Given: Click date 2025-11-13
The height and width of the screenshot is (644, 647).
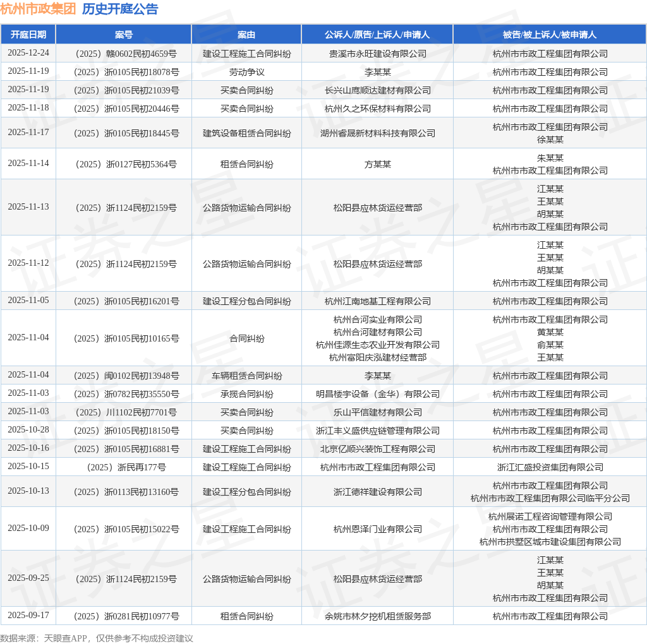Looking at the screenshot, I should coord(28,206).
